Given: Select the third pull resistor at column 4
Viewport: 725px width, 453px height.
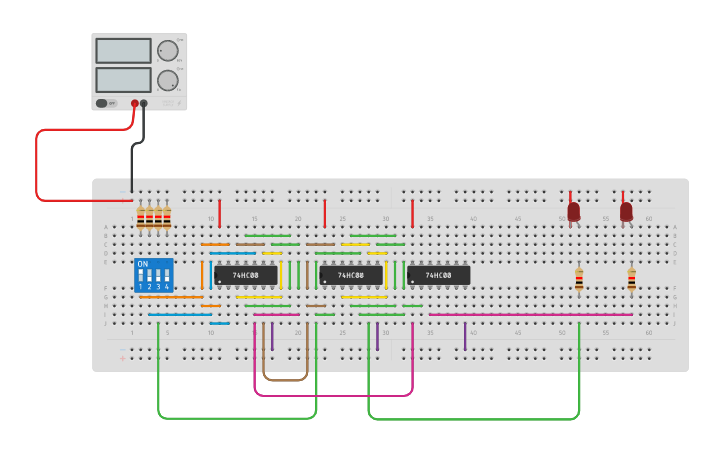Looking at the screenshot, I should coord(158,218).
